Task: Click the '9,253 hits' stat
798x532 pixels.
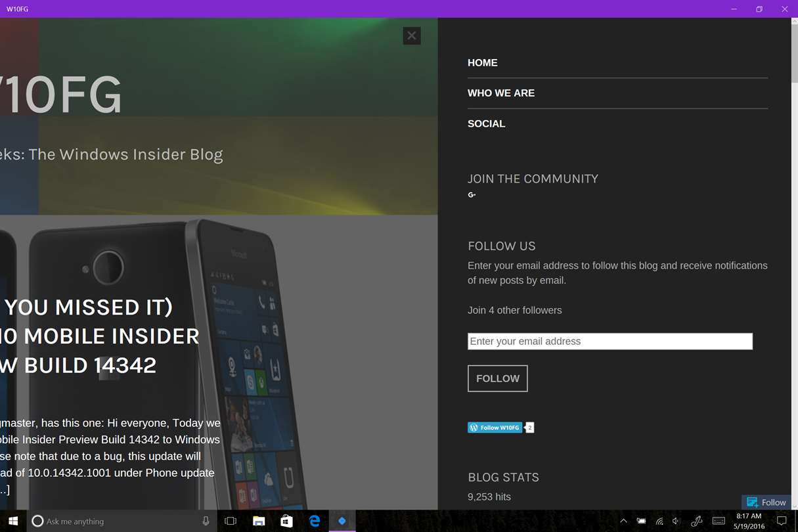Action: coord(489,497)
